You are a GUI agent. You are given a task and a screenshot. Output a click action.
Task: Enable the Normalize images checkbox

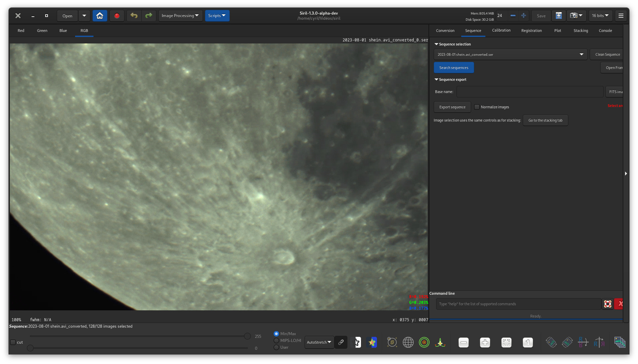tap(477, 107)
